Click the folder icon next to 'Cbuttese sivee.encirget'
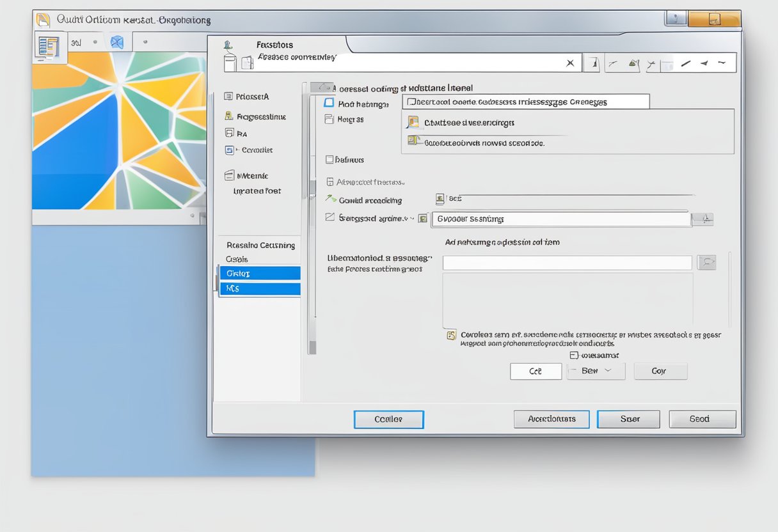 413,122
